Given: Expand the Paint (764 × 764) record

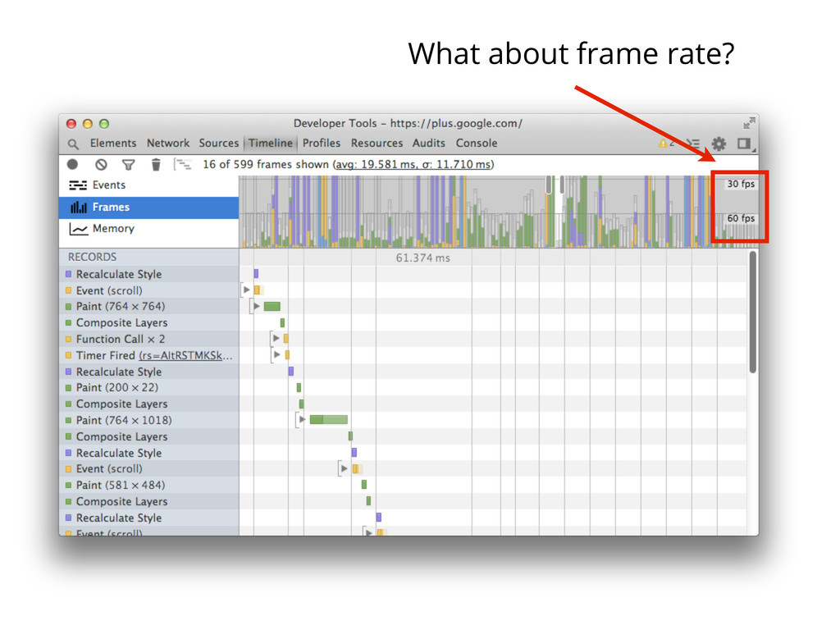Looking at the screenshot, I should click(x=257, y=307).
